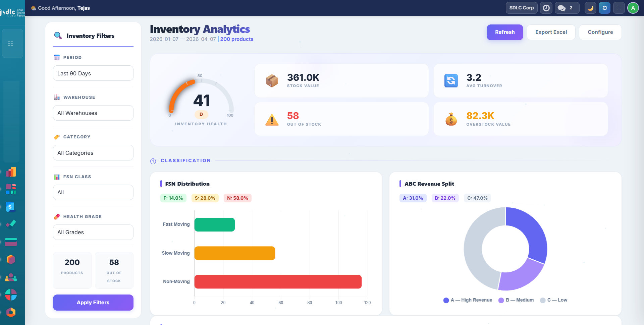Viewport: 644px width, 325px height.
Task: Click the settings gear icon in header
Action: (604, 8)
